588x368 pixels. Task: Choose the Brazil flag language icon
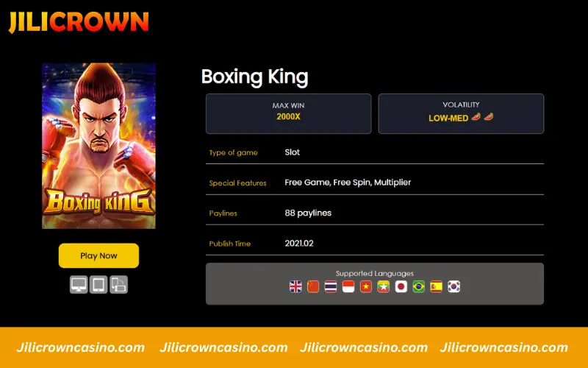[419, 286]
